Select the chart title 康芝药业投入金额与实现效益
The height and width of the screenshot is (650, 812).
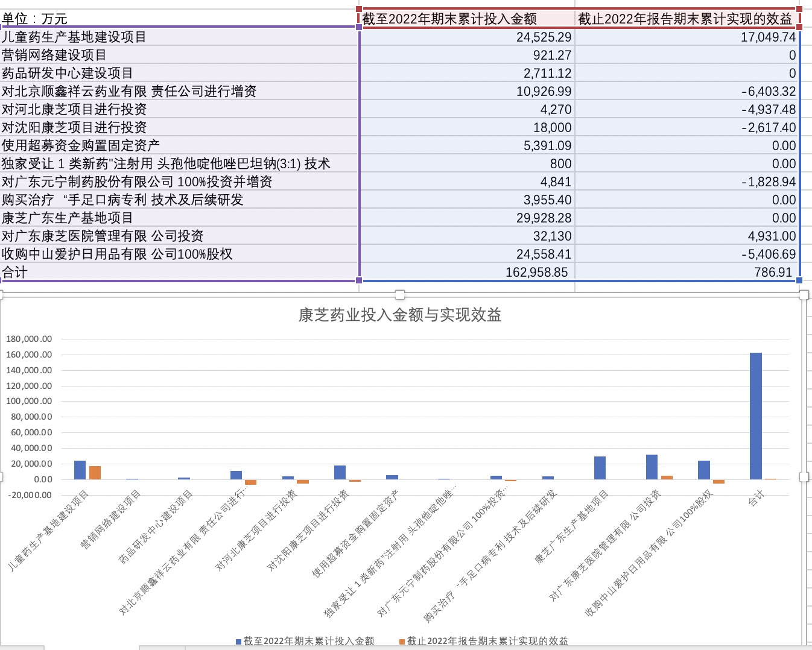400,315
